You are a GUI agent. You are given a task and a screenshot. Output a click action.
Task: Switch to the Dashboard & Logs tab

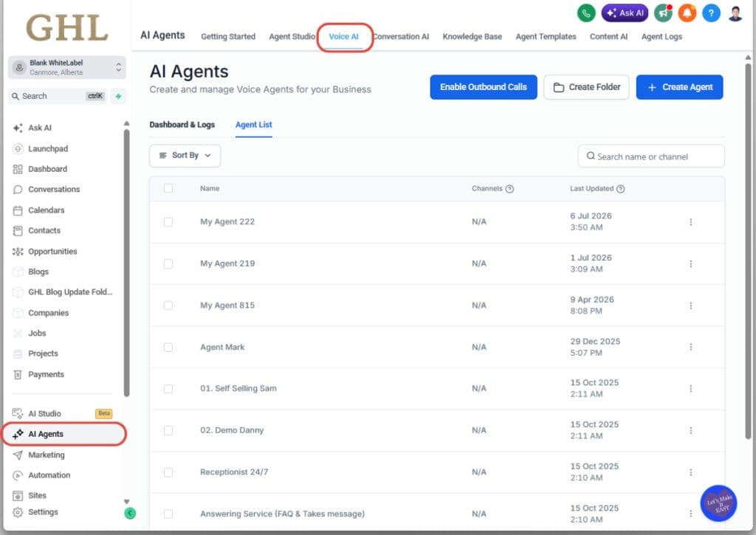coord(182,125)
